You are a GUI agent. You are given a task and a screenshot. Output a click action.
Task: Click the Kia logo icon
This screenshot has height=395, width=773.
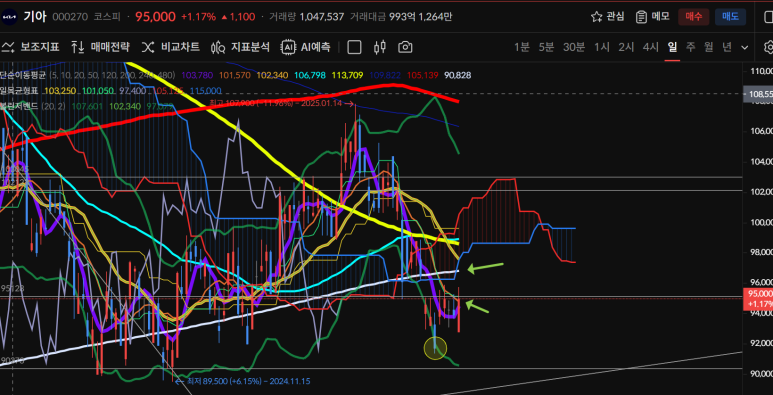tap(9, 17)
